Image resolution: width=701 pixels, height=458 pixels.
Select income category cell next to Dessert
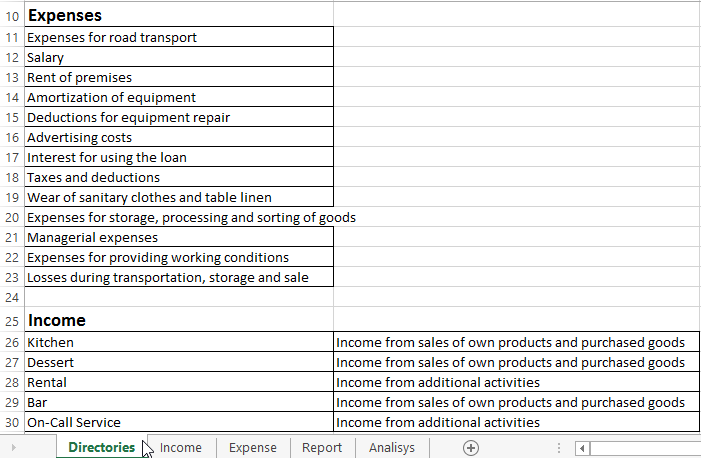tap(516, 362)
